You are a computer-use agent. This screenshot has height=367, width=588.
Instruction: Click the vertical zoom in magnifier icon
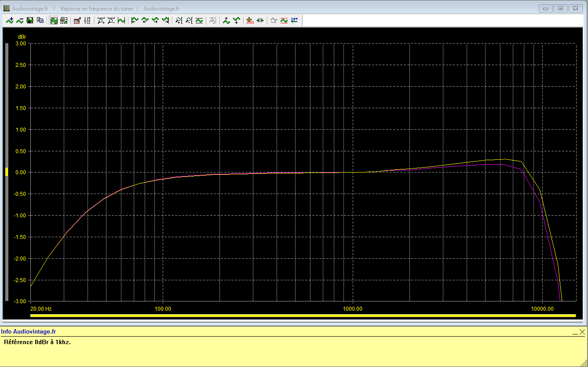click(179, 20)
